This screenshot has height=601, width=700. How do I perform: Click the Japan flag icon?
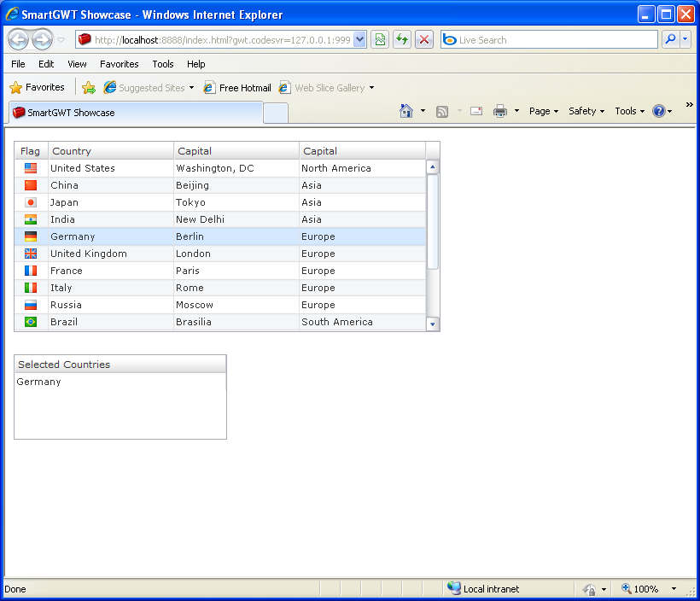[31, 202]
